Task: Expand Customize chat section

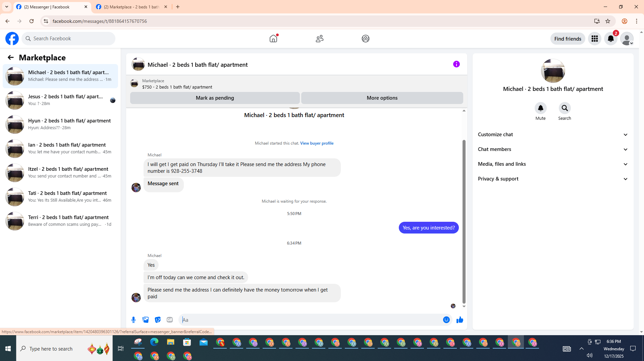Action: tap(553, 135)
